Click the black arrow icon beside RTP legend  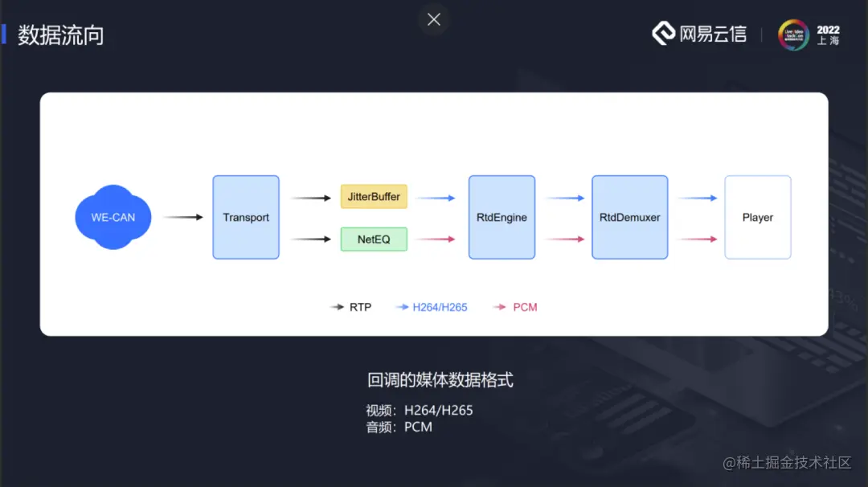337,307
